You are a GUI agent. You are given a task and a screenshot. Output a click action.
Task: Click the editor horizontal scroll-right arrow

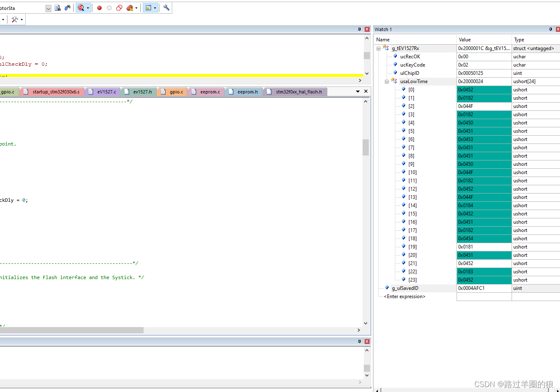click(359, 330)
